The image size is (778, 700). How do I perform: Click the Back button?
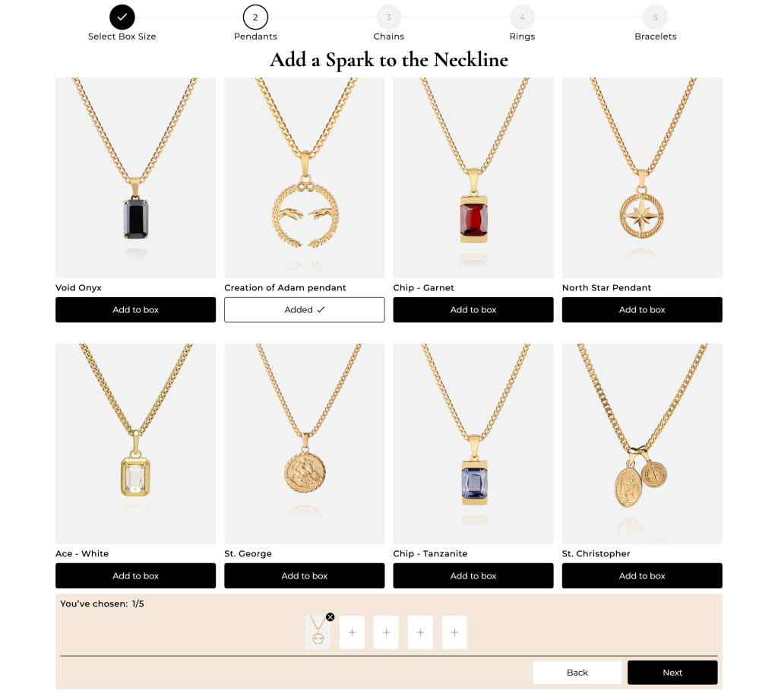pos(577,673)
